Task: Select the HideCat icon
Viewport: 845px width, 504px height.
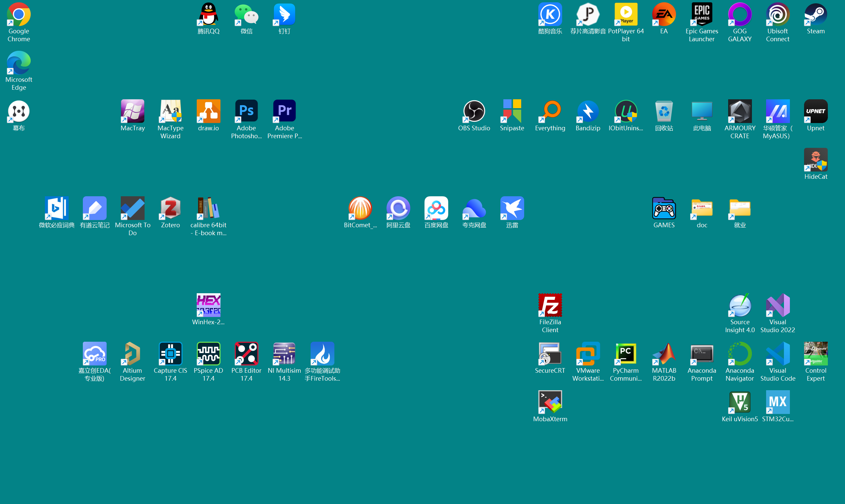Action: [816, 160]
